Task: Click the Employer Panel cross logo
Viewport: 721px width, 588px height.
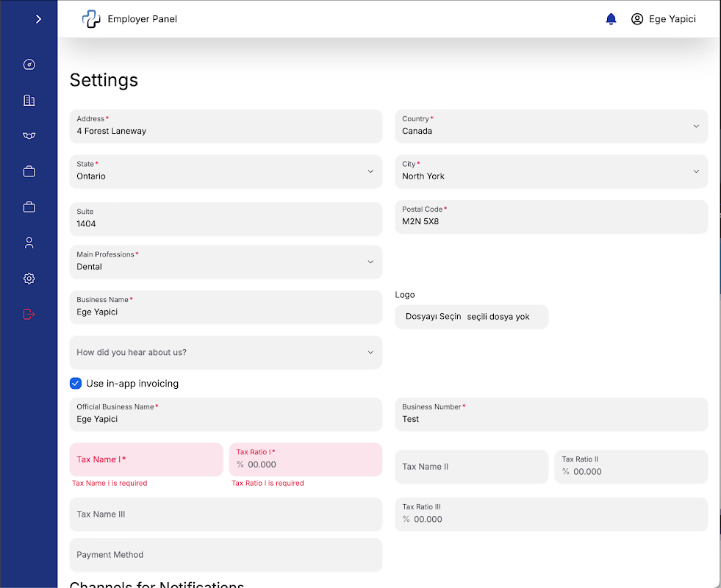Action: 91,19
